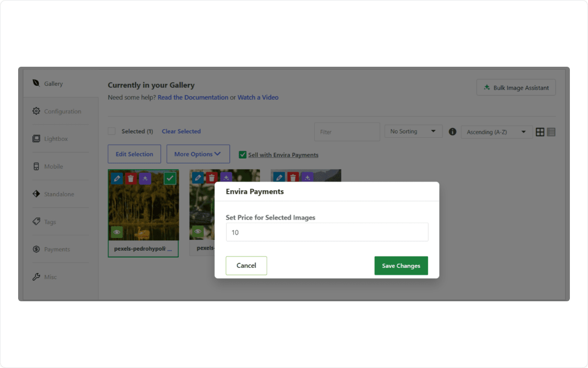Image resolution: width=588 pixels, height=368 pixels.
Task: Switch to grid view icon
Action: click(x=540, y=132)
